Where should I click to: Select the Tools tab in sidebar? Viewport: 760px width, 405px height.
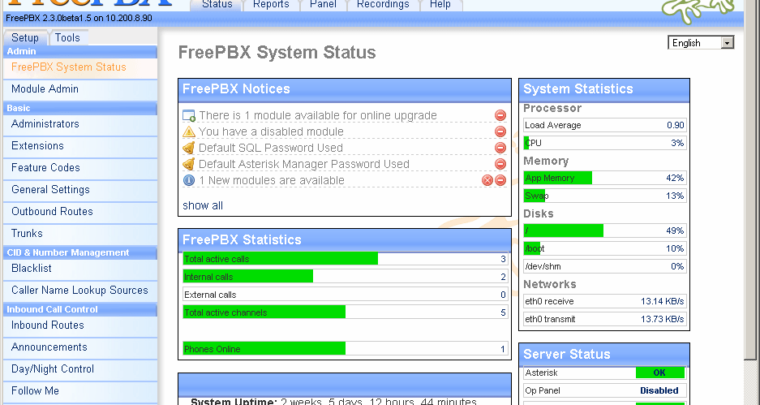click(67, 38)
